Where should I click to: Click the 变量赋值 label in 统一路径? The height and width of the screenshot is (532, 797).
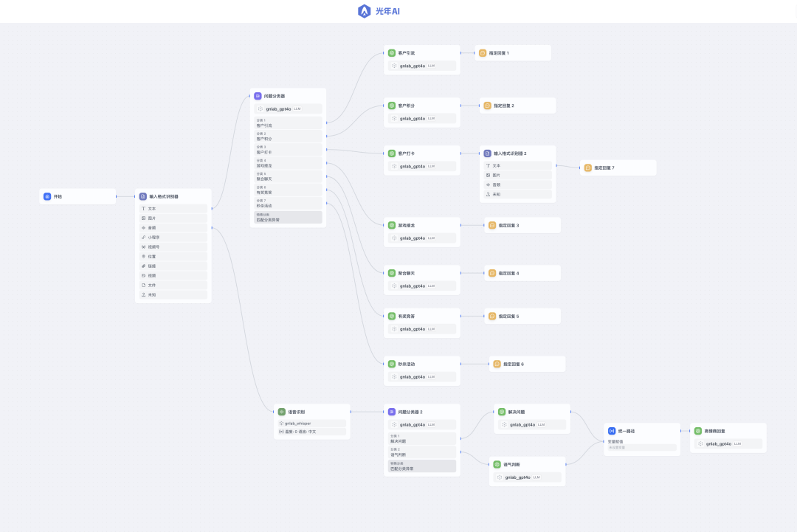(615, 441)
